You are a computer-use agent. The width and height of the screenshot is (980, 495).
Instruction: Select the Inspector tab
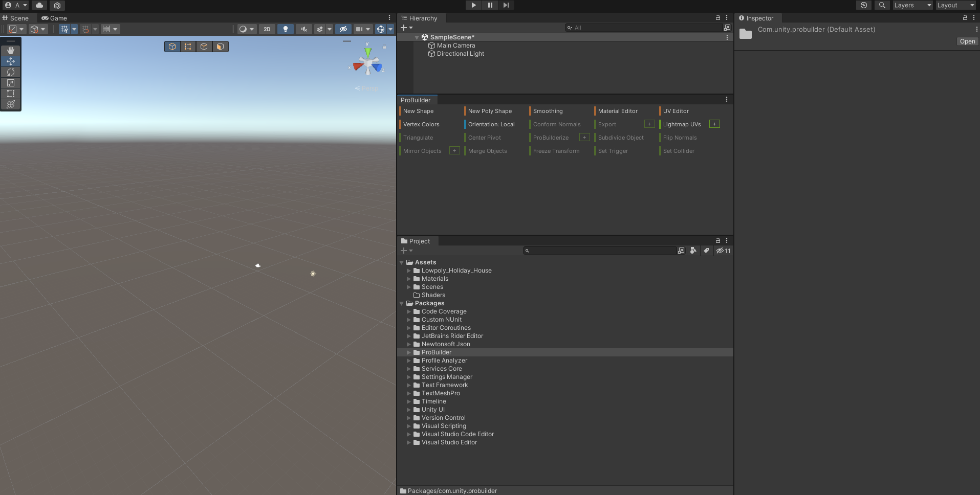pos(756,18)
